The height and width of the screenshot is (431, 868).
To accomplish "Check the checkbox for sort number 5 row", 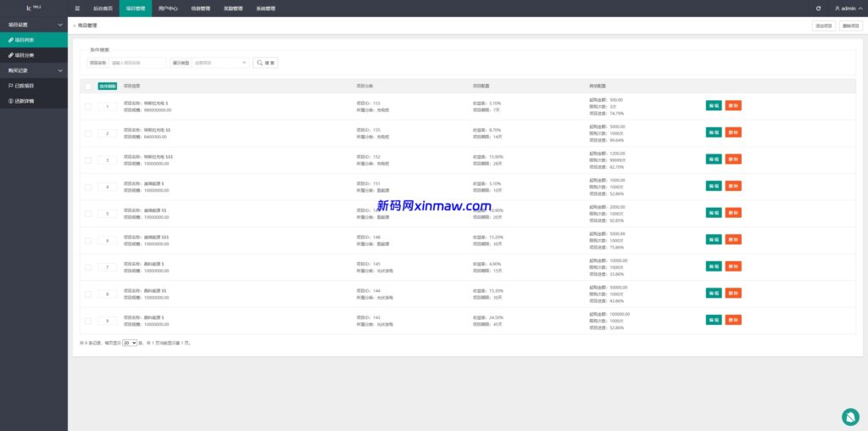I will [88, 213].
